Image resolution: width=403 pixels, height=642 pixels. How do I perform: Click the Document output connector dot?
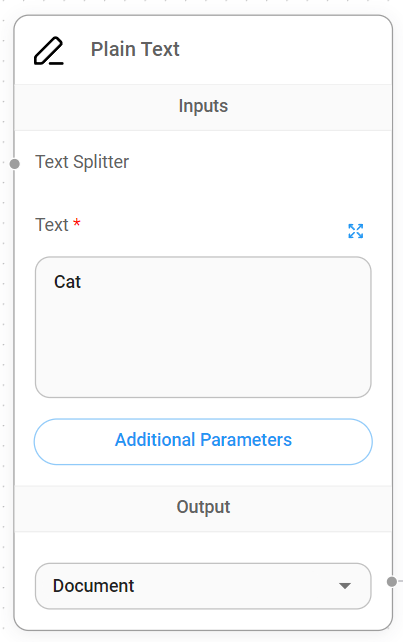(392, 581)
